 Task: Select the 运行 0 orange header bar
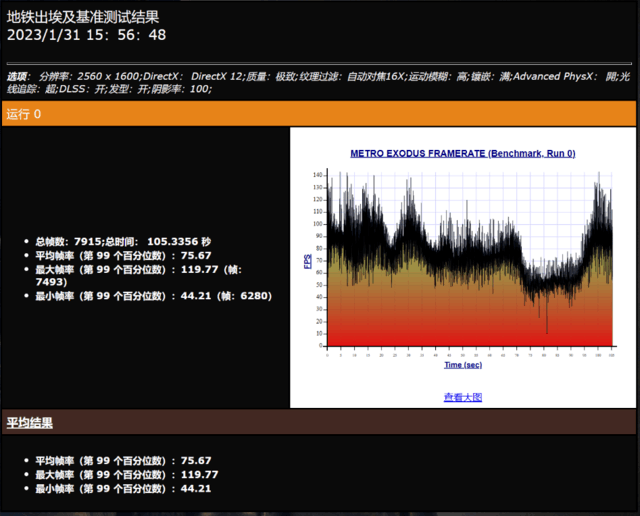click(319, 114)
